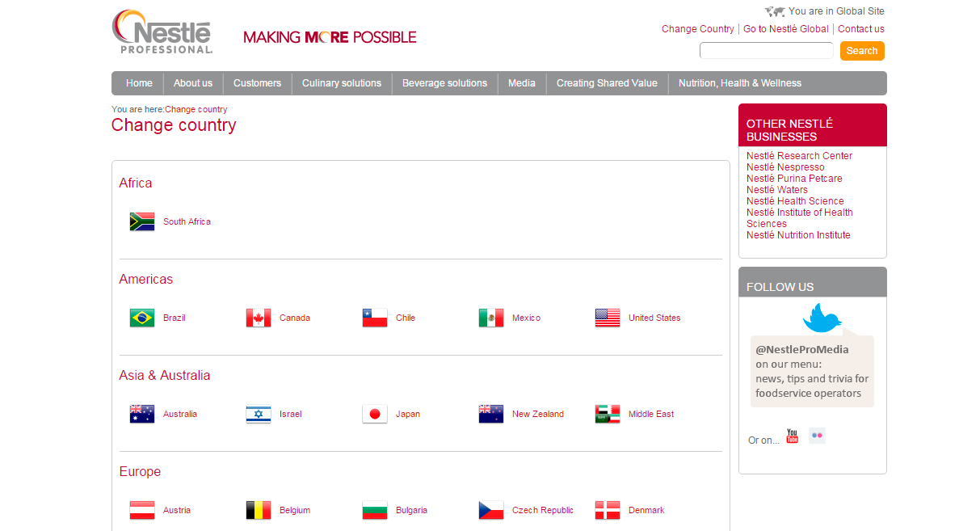The width and height of the screenshot is (980, 531).
Task: Click the Austria flag icon
Action: [x=142, y=510]
